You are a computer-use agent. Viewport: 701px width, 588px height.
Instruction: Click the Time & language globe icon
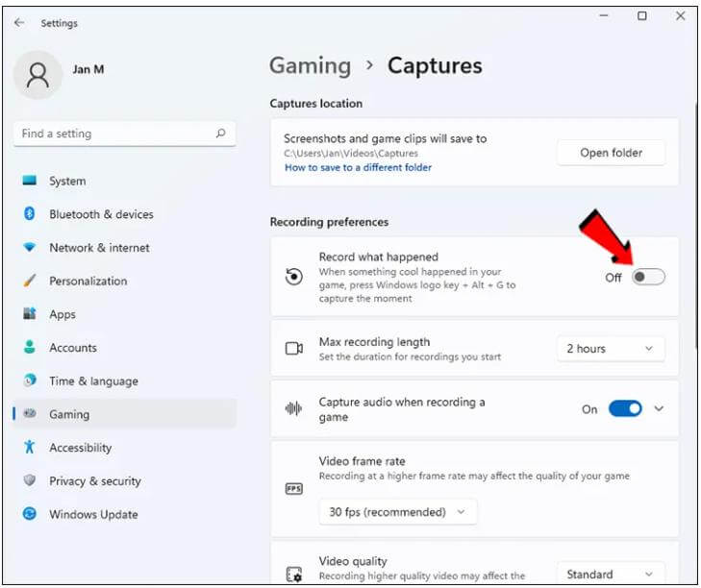click(30, 380)
